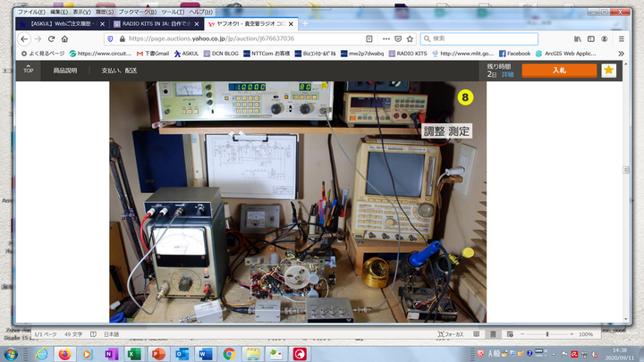This screenshot has width=644, height=362.
Task: Open the new tab plus button
Action: (x=305, y=24)
